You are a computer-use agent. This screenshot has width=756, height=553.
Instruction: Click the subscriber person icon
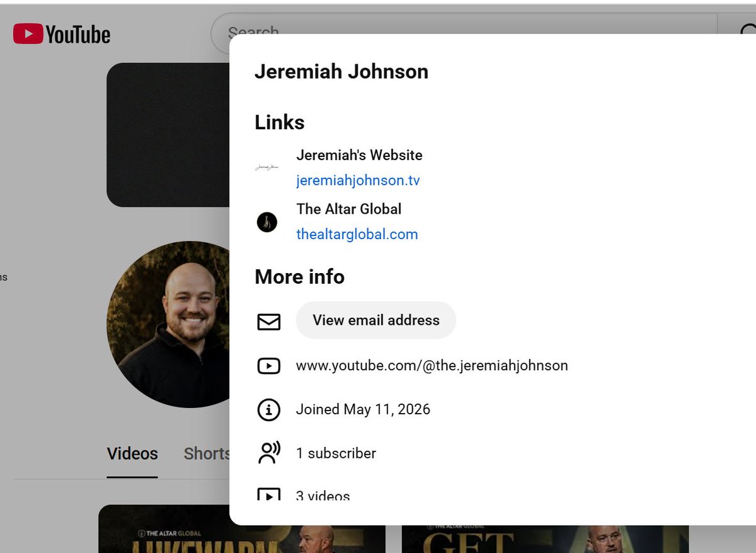[269, 453]
